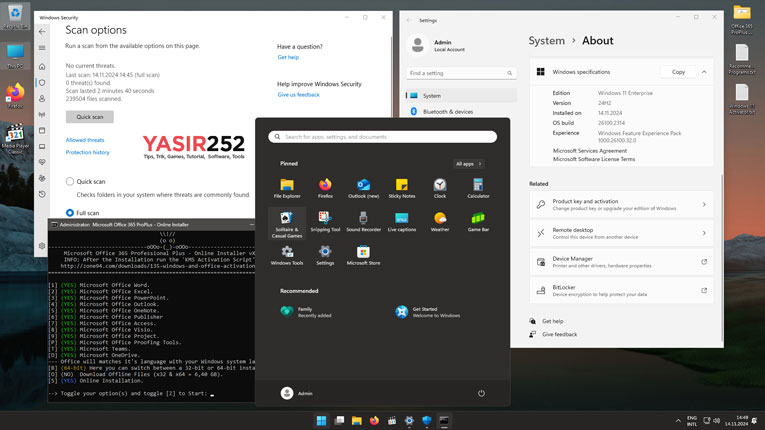Image resolution: width=765 pixels, height=430 pixels.
Task: Open Get Started recommended item
Action: [x=428, y=312]
